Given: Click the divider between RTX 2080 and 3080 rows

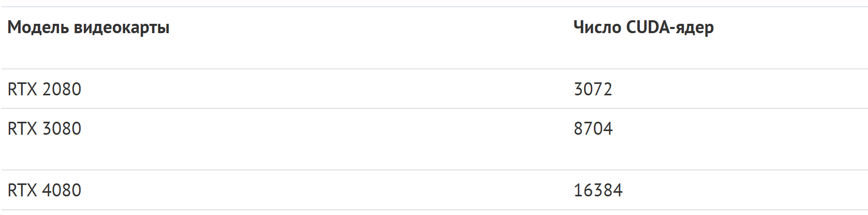Looking at the screenshot, I should click(x=434, y=108).
